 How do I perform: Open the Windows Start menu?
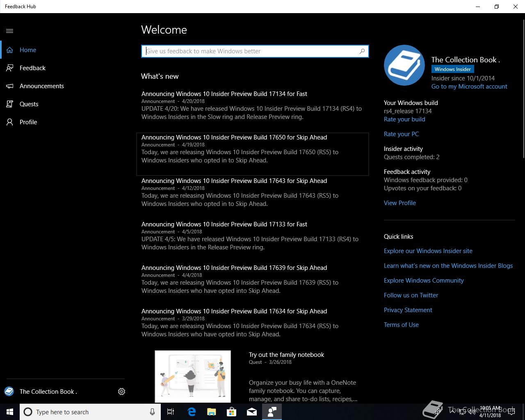[x=10, y=412]
